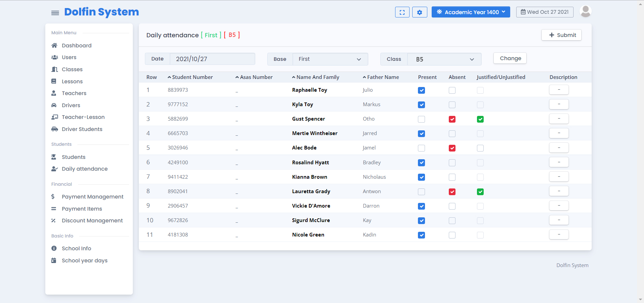Select father name Nicholaus

pyautogui.click(x=374, y=177)
